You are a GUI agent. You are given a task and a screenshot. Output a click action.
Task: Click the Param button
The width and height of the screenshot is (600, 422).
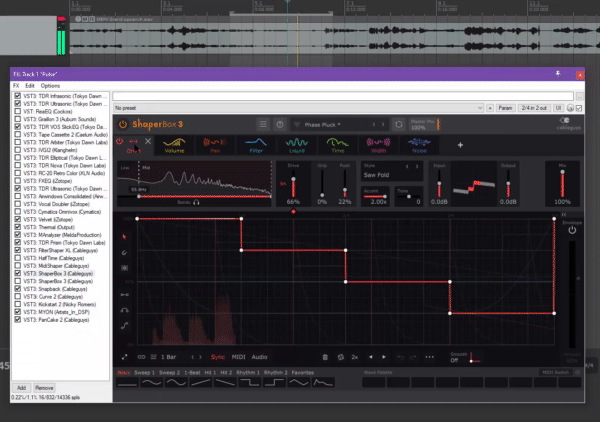pyautogui.click(x=505, y=108)
